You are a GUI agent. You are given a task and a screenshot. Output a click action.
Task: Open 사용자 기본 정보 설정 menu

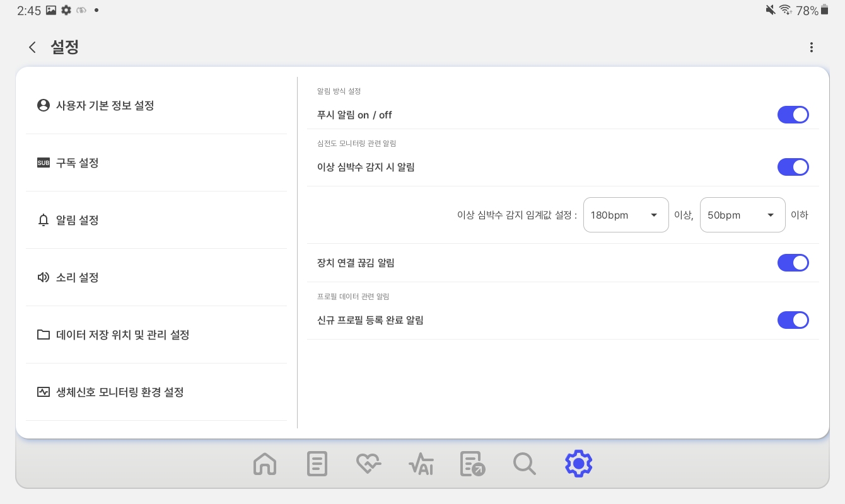click(156, 105)
